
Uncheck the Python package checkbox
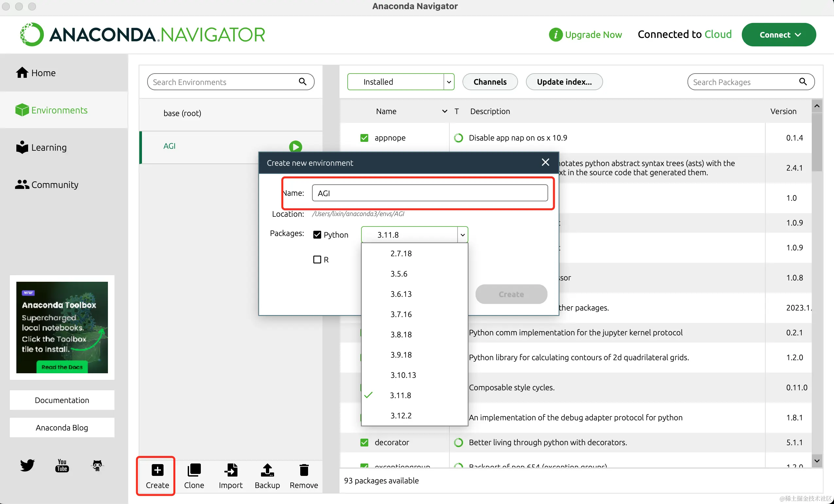(x=317, y=235)
